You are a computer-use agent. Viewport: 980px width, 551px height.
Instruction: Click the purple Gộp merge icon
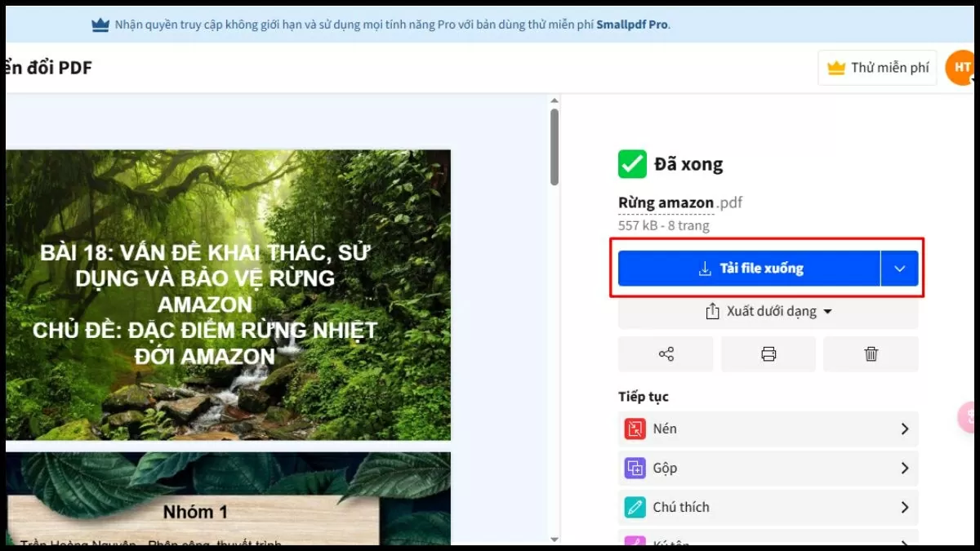(635, 468)
